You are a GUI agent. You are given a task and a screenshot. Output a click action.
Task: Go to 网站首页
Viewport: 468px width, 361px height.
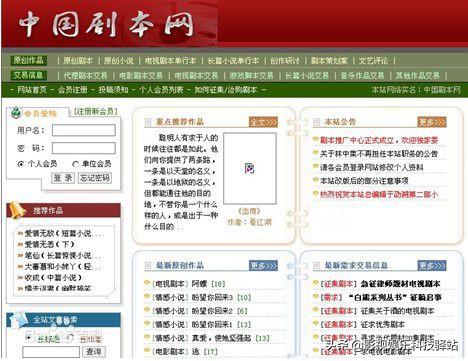(32, 89)
